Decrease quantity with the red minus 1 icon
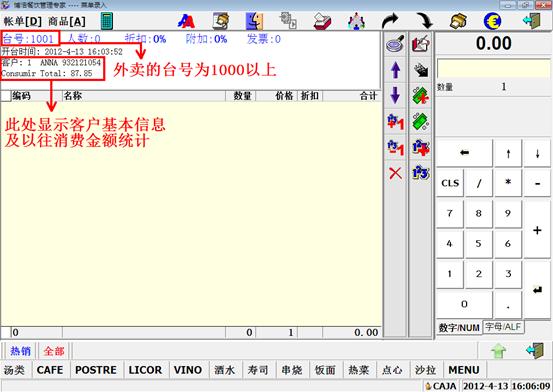 (x=395, y=147)
